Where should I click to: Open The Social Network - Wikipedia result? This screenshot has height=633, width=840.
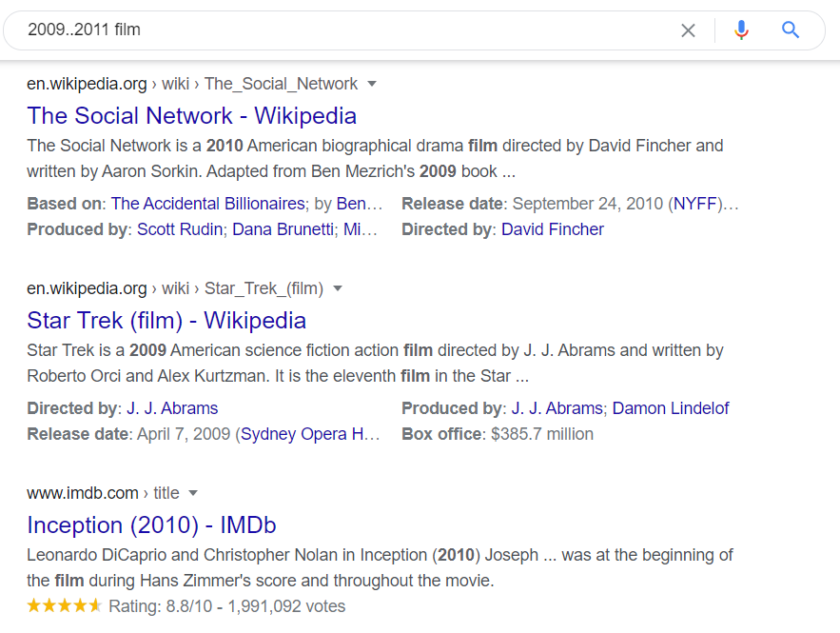(x=192, y=116)
